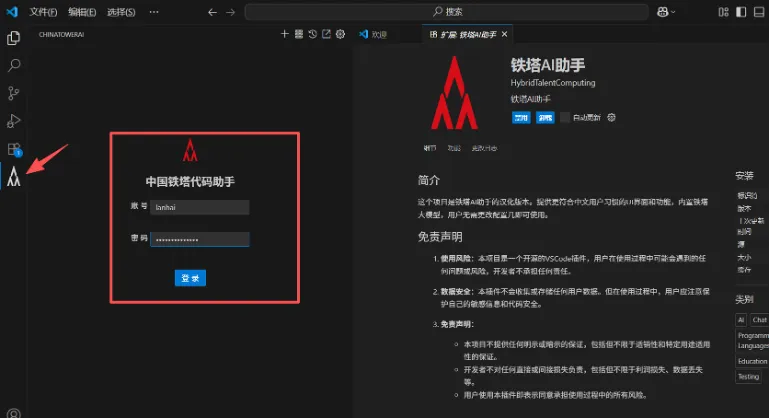The image size is (770, 418).
Task: Click the 账号 input field containing lanhai
Action: (200, 207)
